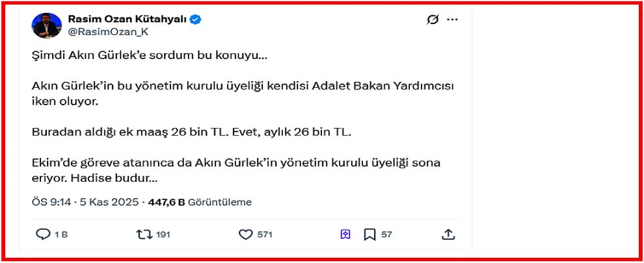Retweet the post with the repost icon

click(x=144, y=234)
